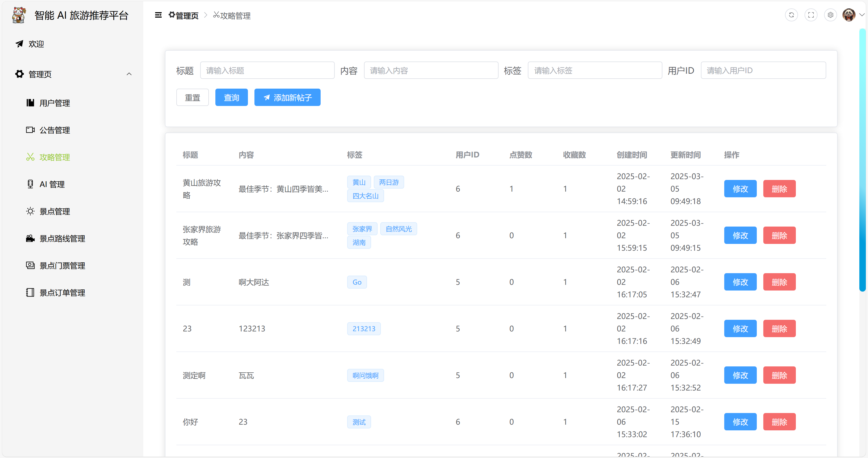Open the settings gear icon in the header

pos(830,15)
